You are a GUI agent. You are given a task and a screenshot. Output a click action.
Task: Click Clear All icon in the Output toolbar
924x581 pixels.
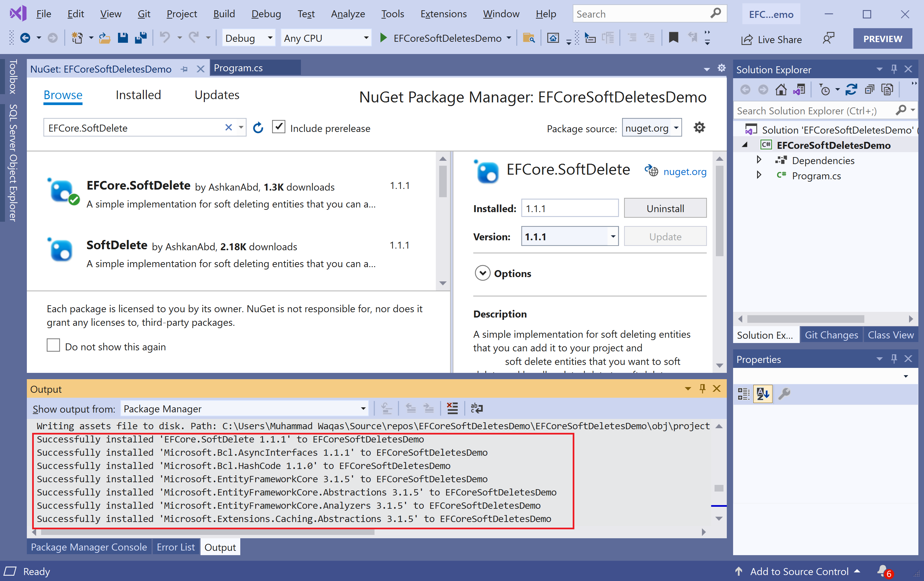click(x=452, y=408)
